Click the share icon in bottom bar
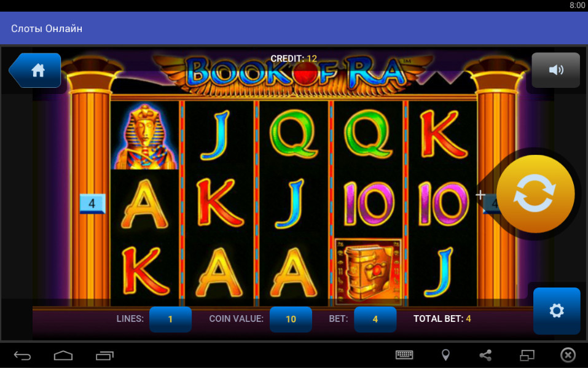Viewport: 588px width, 368px height. (485, 355)
